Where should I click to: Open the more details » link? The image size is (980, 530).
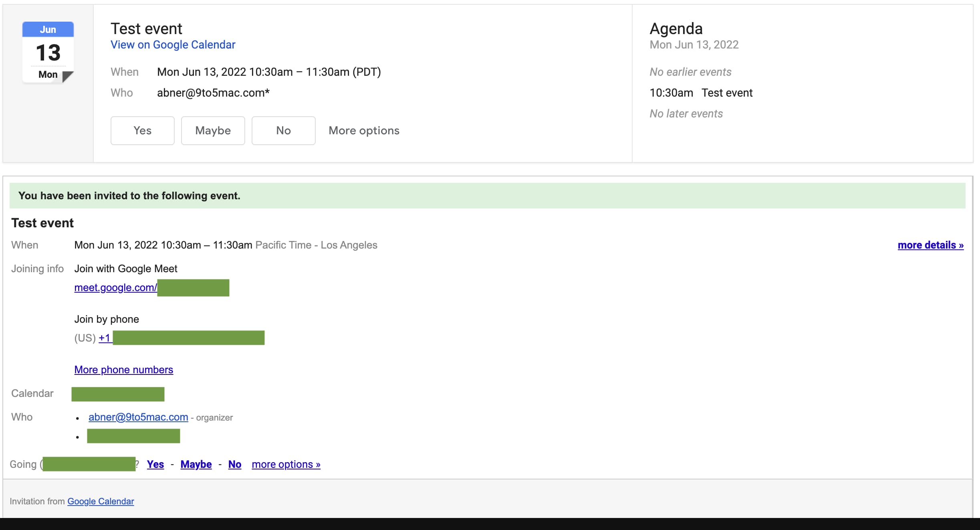930,245
